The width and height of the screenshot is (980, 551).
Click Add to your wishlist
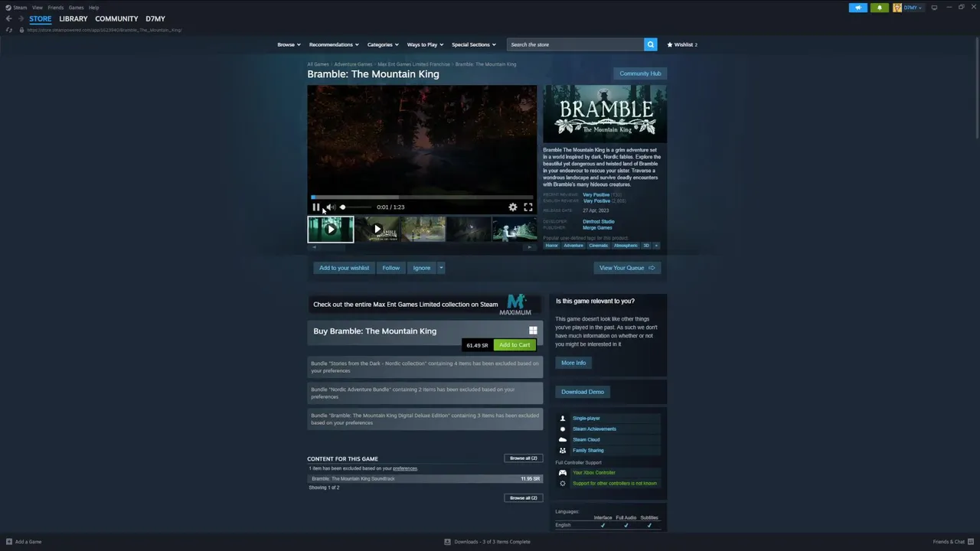click(344, 268)
